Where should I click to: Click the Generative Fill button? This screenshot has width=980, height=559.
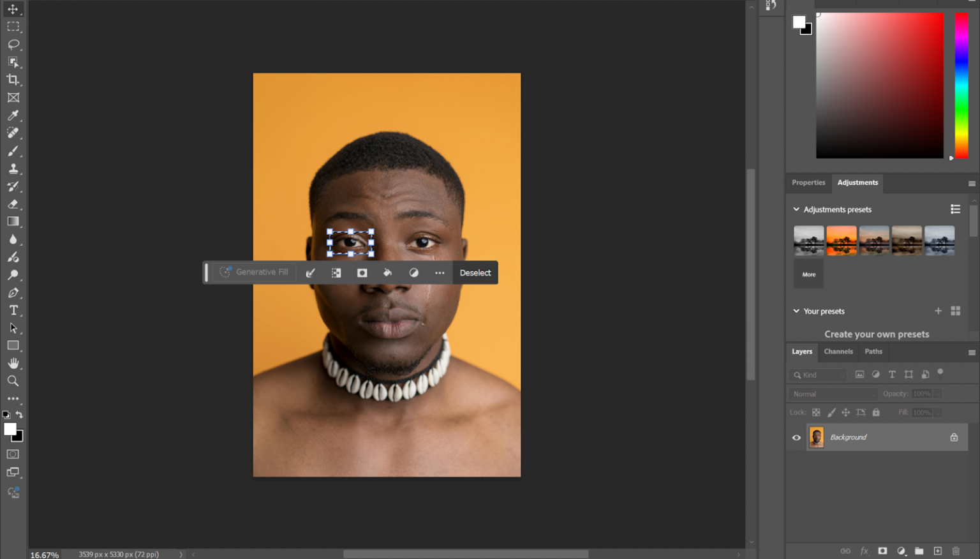point(254,272)
